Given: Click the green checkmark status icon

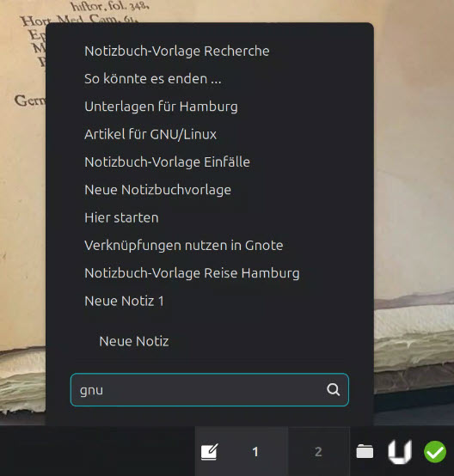Looking at the screenshot, I should 435,452.
